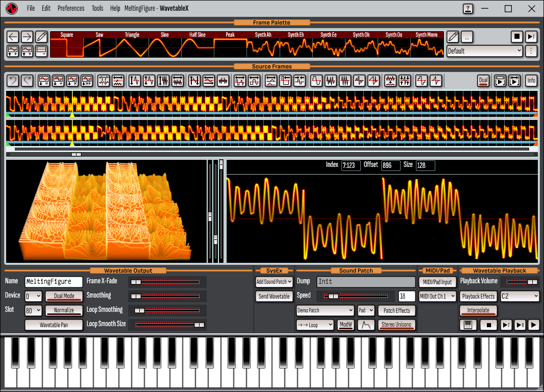
Task: Click the ellipsis button next to palette pencil
Action: [x=467, y=37]
